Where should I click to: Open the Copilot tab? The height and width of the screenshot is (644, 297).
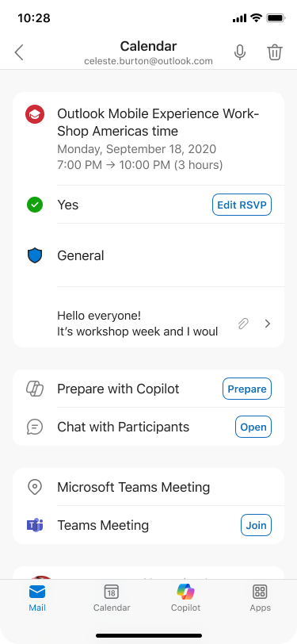[186, 598]
